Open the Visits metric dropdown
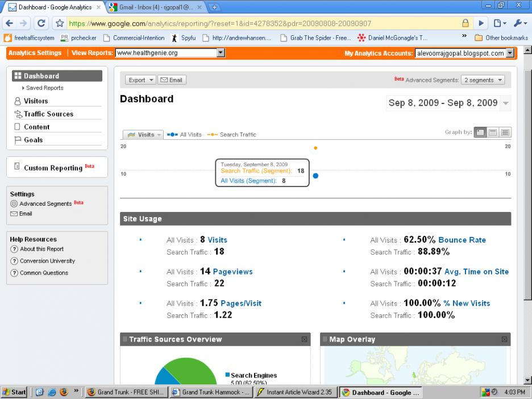This screenshot has height=399, width=532. click(143, 135)
